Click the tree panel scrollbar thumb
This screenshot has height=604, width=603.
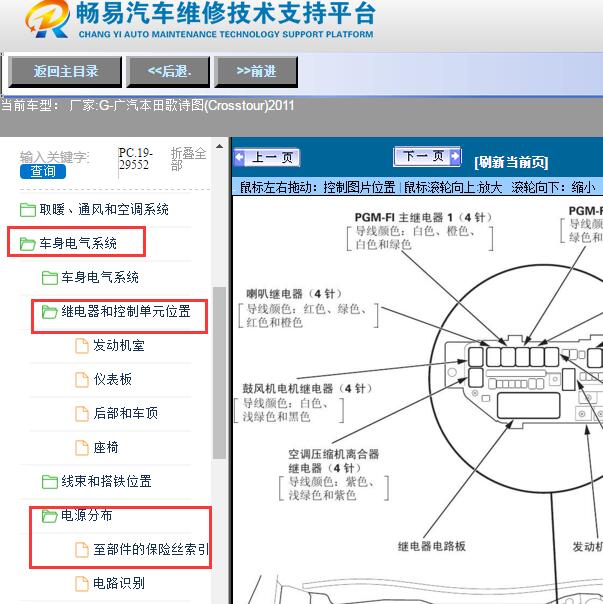(219, 373)
